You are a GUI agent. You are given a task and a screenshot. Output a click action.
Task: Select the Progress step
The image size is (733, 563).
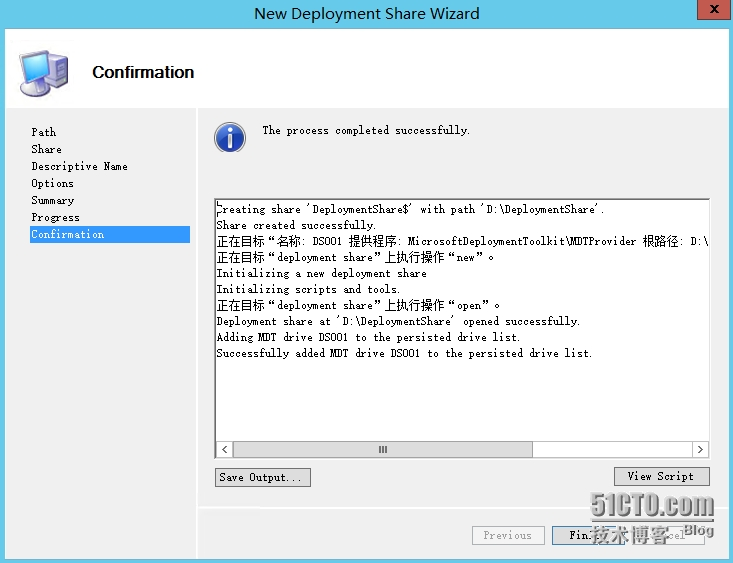(x=55, y=217)
